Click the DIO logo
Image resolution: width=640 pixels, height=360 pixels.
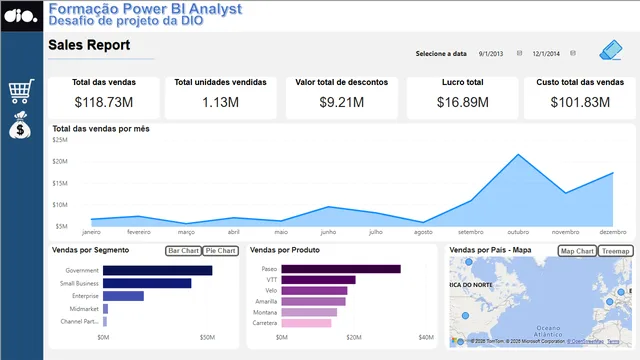pos(21,16)
